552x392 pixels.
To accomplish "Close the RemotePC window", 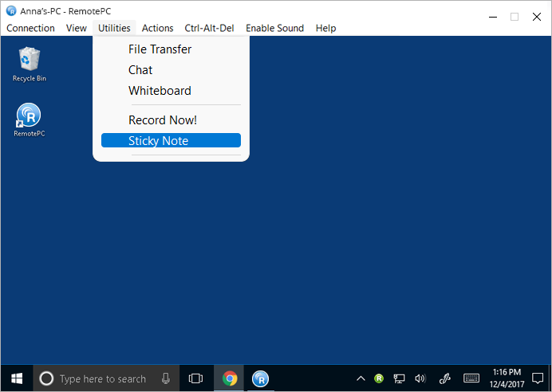I will point(537,17).
